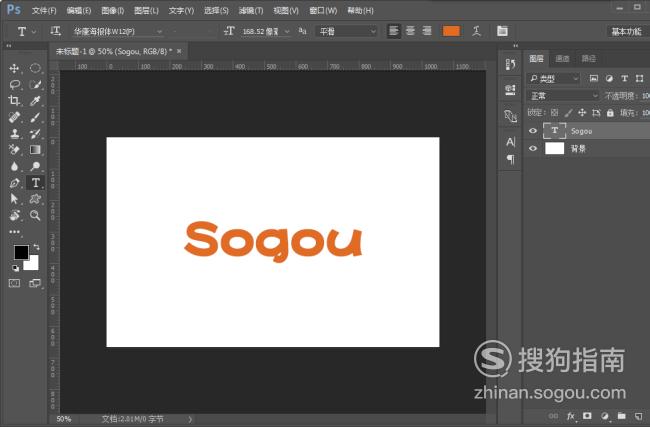Select the Eraser tool
Viewport: 650px width, 427px height.
[x=14, y=150]
